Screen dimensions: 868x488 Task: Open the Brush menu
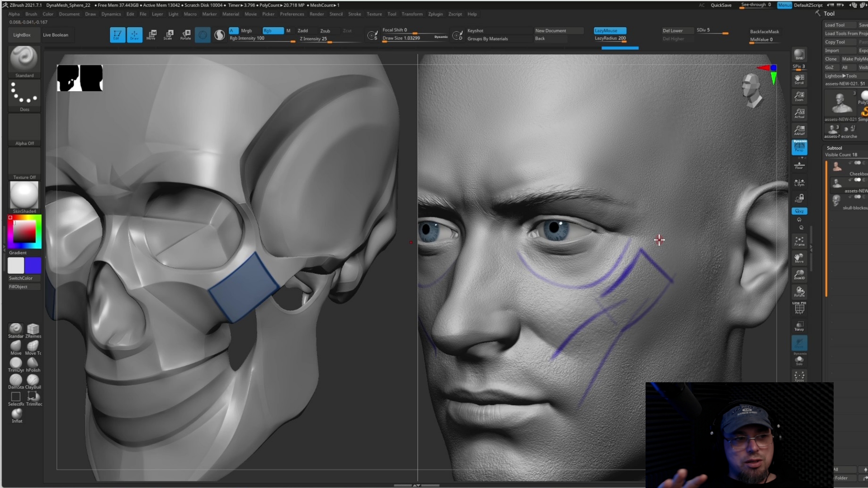pos(31,14)
